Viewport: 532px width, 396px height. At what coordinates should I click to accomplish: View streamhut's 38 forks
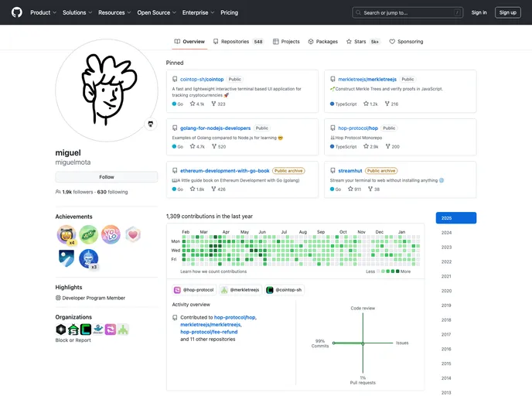click(x=374, y=189)
